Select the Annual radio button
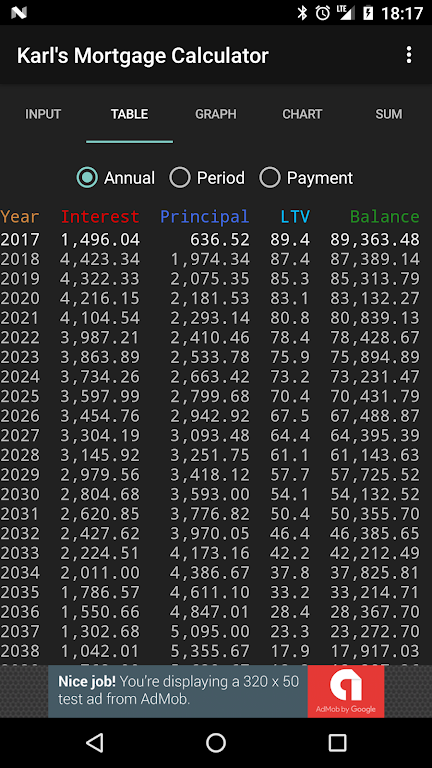This screenshot has width=432, height=768. (x=115, y=178)
